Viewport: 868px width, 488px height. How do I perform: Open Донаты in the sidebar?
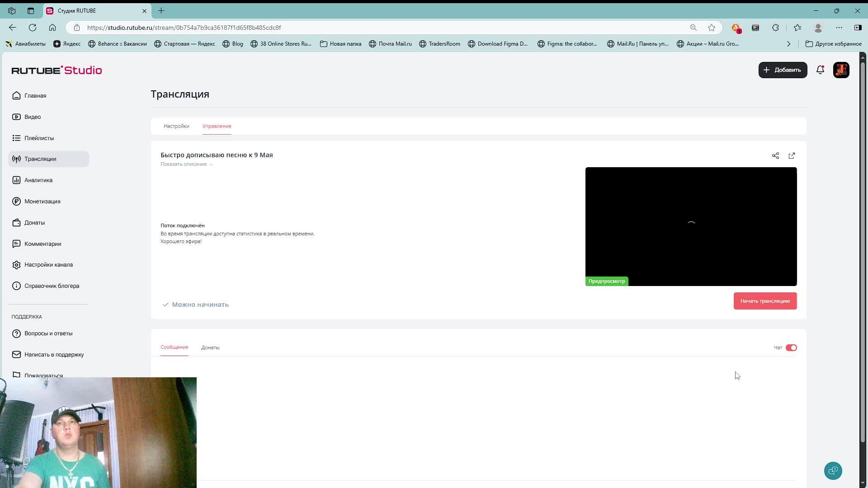pyautogui.click(x=34, y=223)
